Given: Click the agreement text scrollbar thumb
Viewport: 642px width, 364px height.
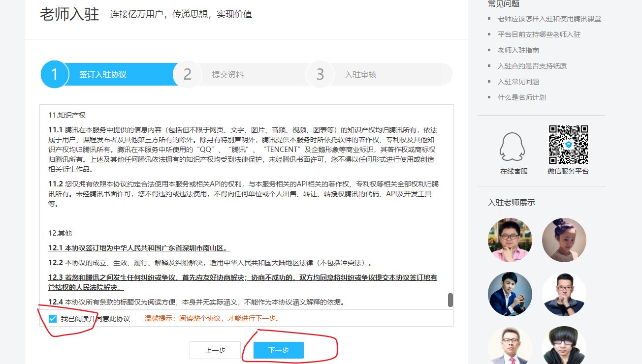Looking at the screenshot, I should 450,300.
